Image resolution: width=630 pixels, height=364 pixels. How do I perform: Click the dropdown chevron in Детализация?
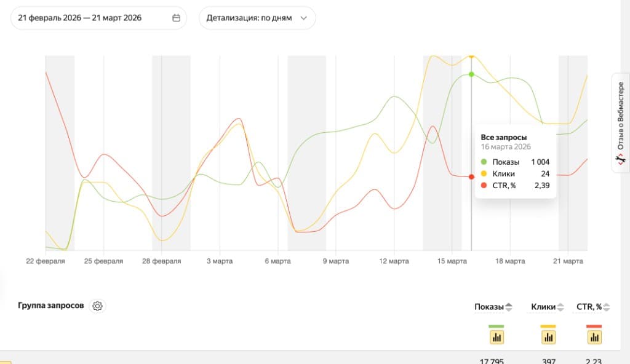(x=303, y=18)
